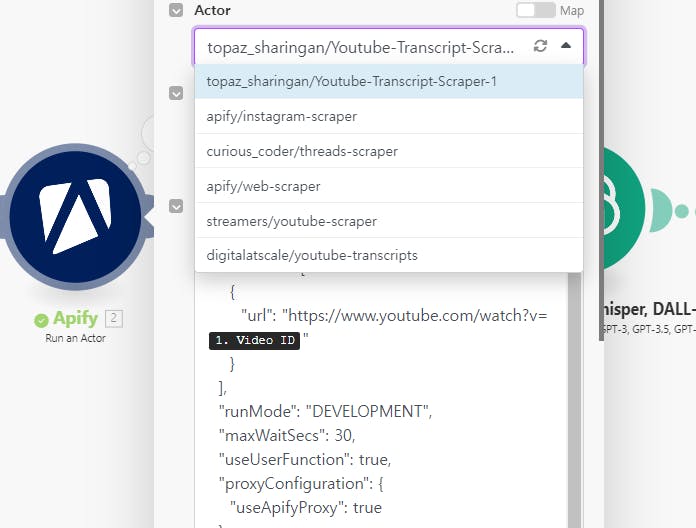This screenshot has width=696, height=528.
Task: Click the Whisper, DALL-E module title
Action: (x=648, y=309)
